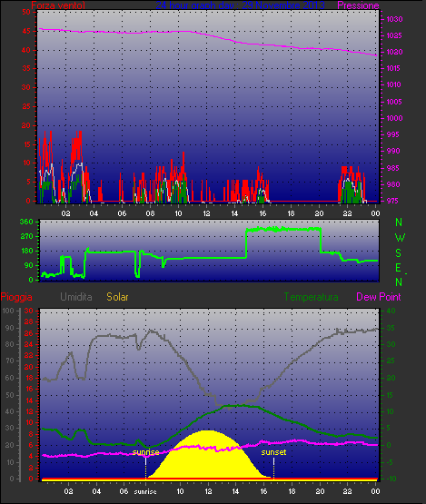The image size is (426, 504).
Task: Click the W wind direction letter
Action: click(400, 238)
